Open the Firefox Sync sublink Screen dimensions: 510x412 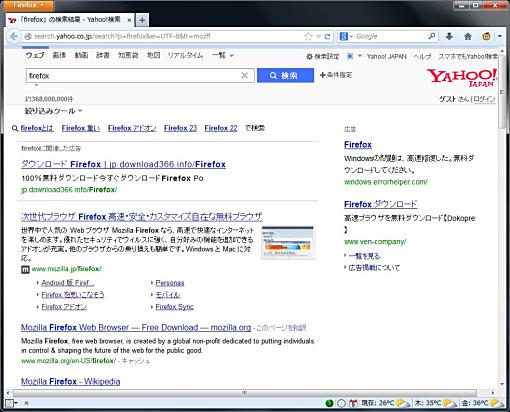point(174,307)
